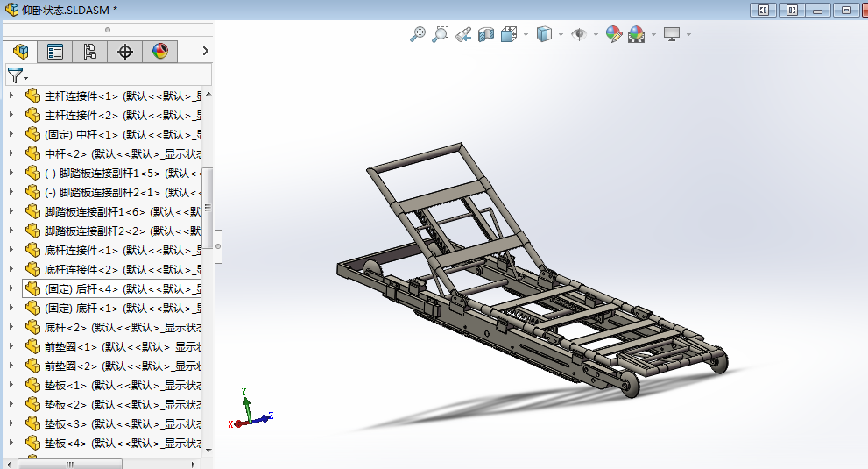Click part icon of 主杆连接件<1>
Image resolution: width=868 pixels, height=469 pixels.
pyautogui.click(x=32, y=96)
